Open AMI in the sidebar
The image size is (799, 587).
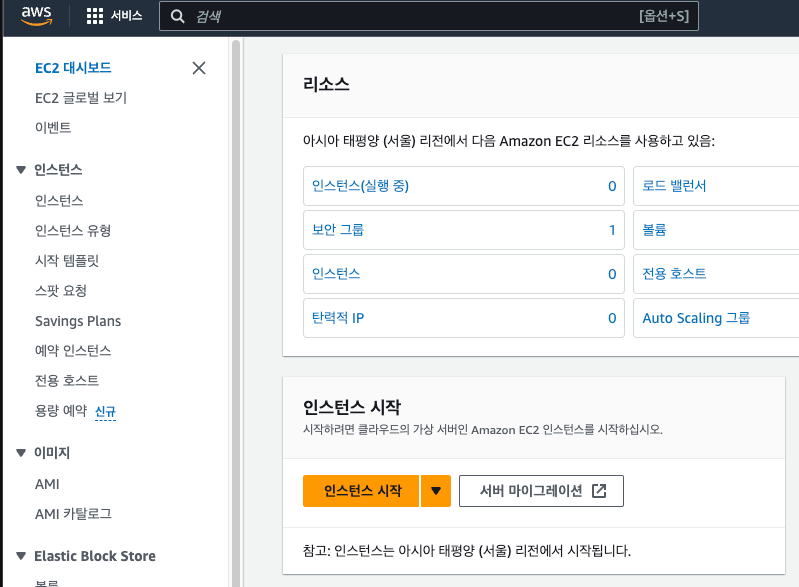(47, 484)
